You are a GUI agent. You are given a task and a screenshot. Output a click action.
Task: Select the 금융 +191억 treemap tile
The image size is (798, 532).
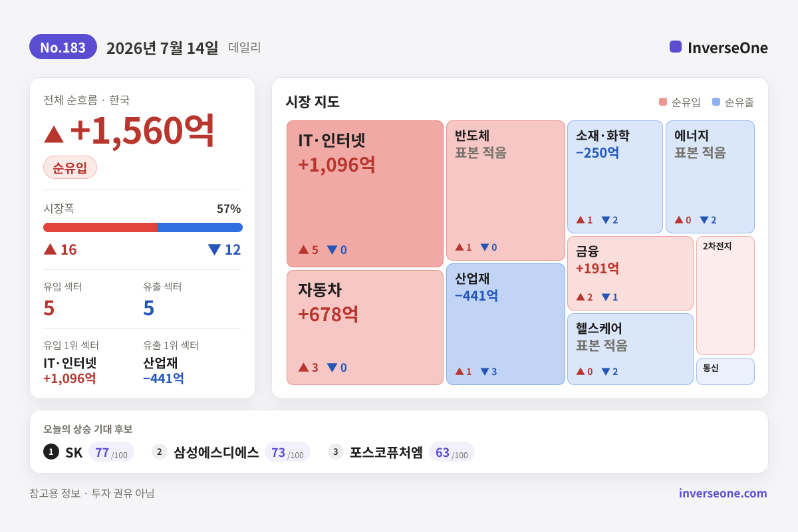coord(630,273)
